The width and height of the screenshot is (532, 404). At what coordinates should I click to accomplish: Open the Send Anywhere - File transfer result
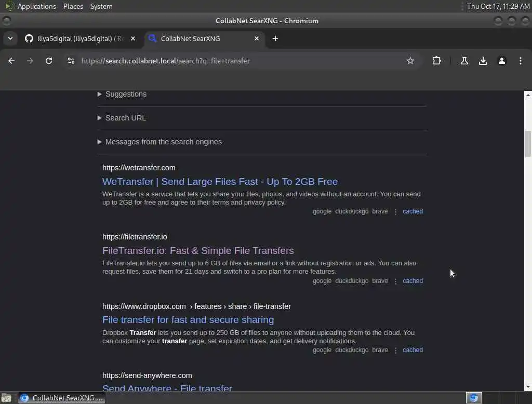tap(167, 388)
